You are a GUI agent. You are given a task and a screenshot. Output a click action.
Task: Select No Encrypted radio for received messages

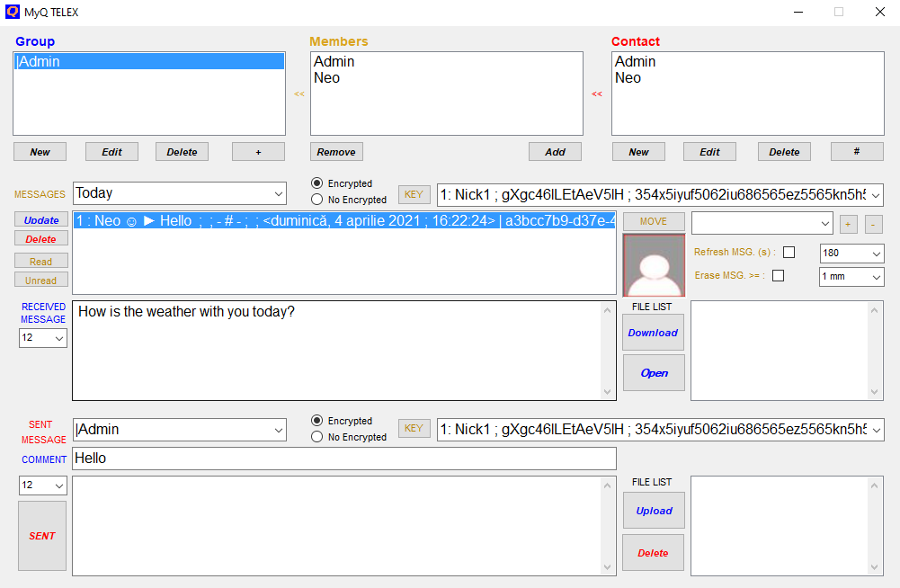[316, 200]
